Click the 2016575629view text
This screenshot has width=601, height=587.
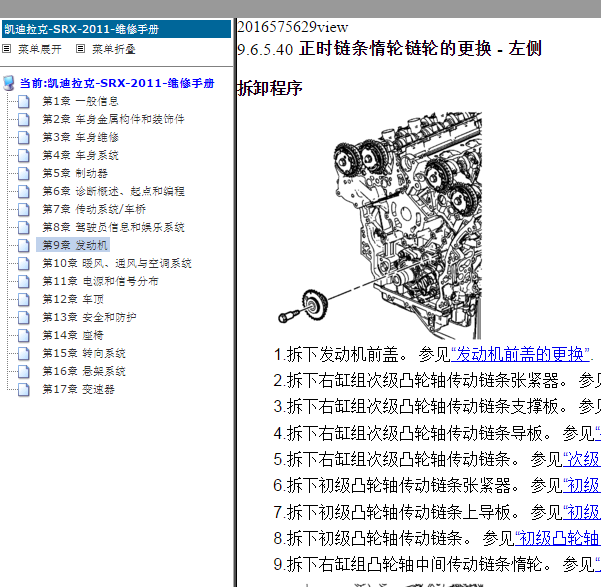(x=292, y=27)
